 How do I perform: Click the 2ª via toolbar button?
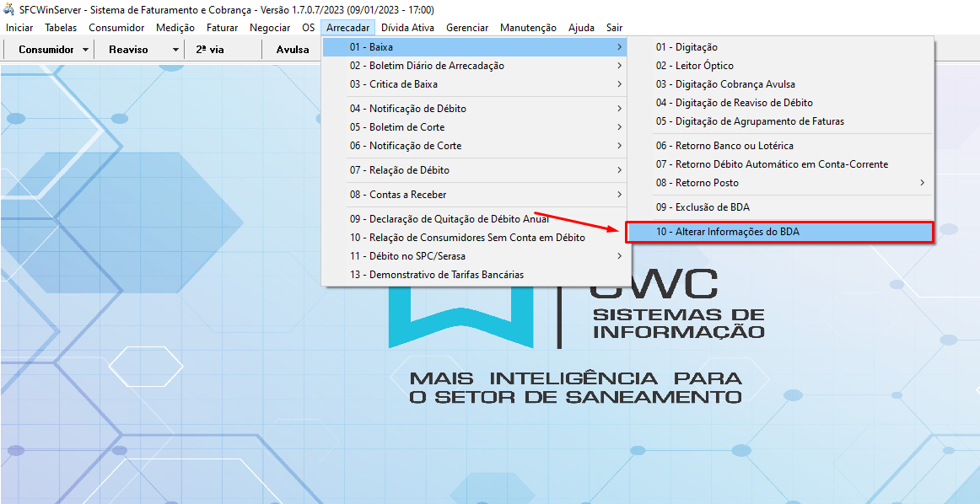coord(210,50)
